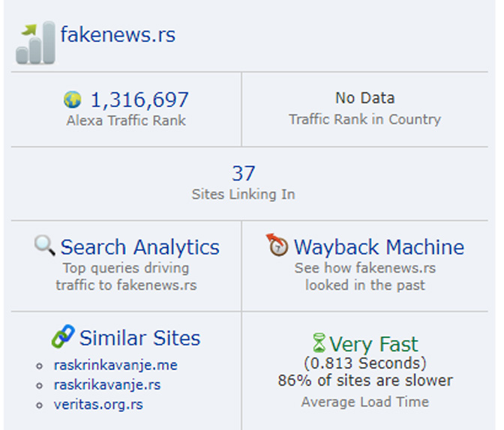Click the Very Fast speed rating
This screenshot has width=504, height=430.
point(373,344)
